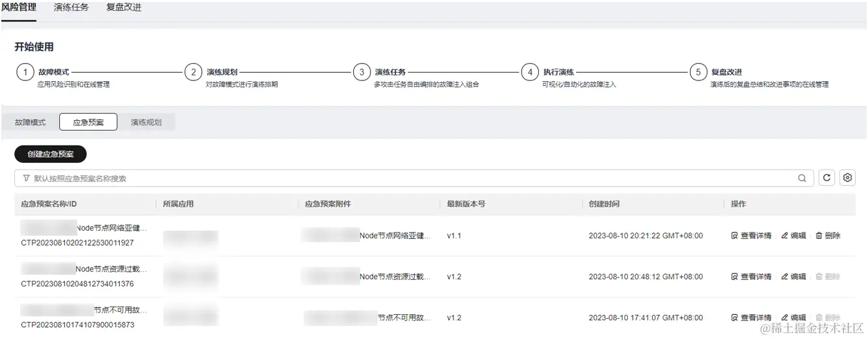Open plan name 节点不可用故 in first column
Viewport: 868px width, 339px height.
[x=121, y=310]
